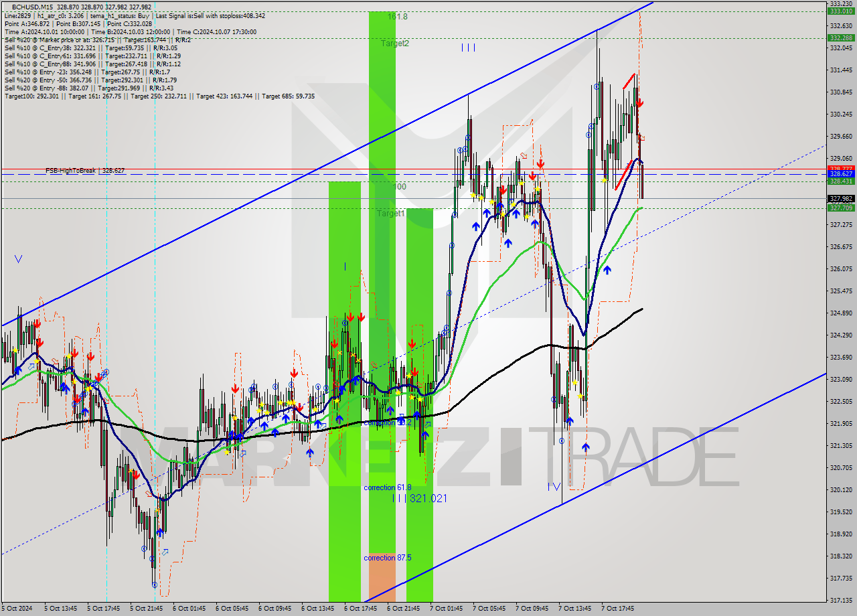Image resolution: width=857 pixels, height=616 pixels.
Task: Select the 'Target1' label
Action: (x=390, y=213)
